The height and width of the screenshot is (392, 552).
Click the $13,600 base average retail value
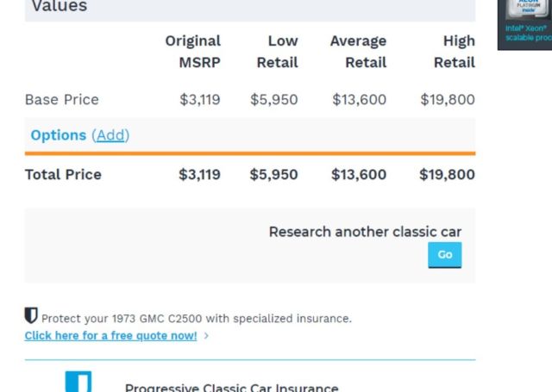click(360, 100)
